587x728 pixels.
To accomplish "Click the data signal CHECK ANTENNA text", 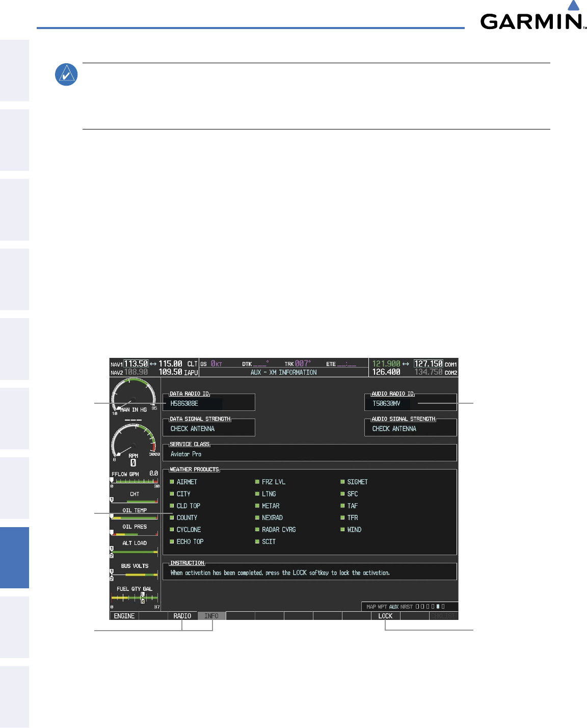I will tap(193, 429).
